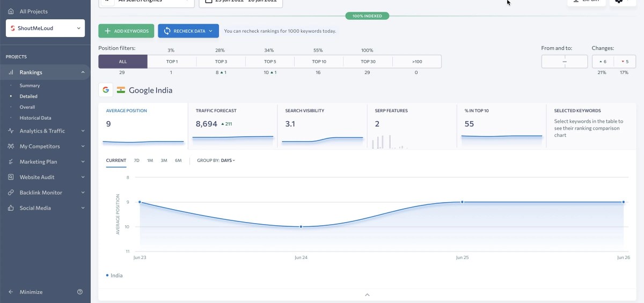The image size is (644, 303).
Task: Switch chart range to 1M
Action: (x=150, y=160)
